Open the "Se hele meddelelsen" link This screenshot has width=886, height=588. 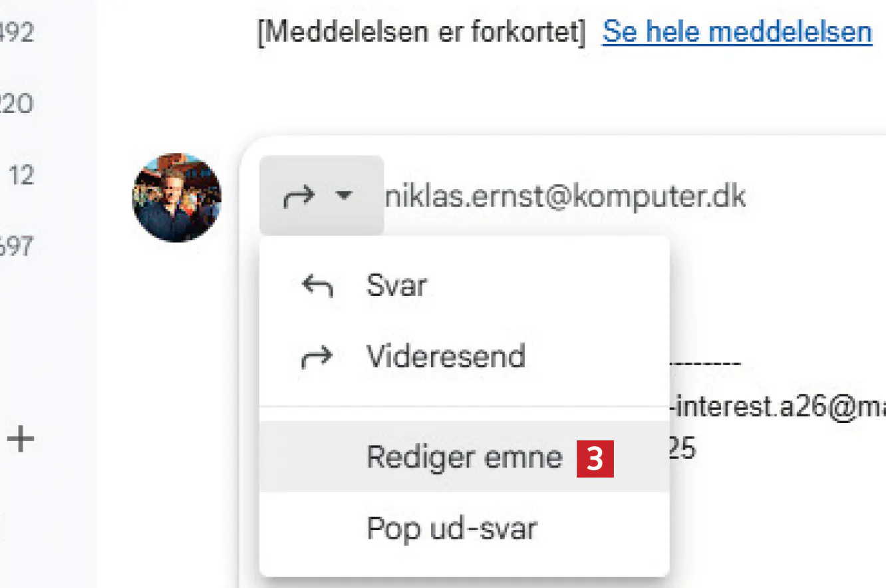click(737, 32)
